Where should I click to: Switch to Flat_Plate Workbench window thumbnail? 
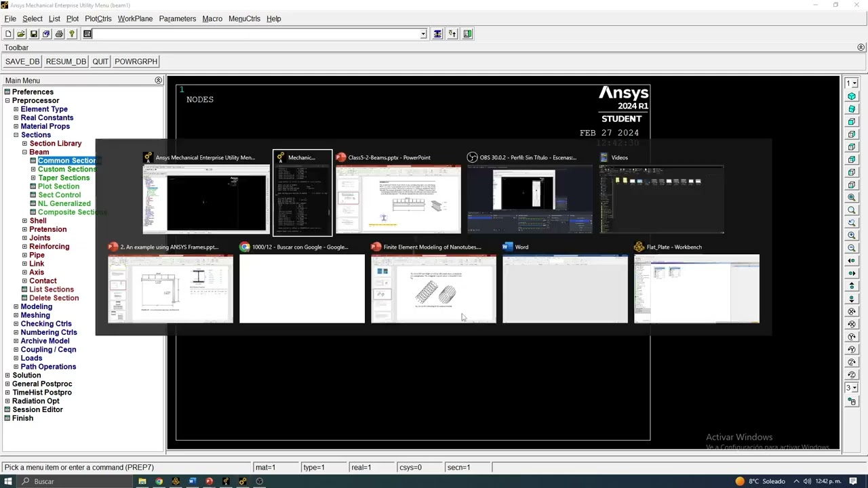[x=696, y=283]
